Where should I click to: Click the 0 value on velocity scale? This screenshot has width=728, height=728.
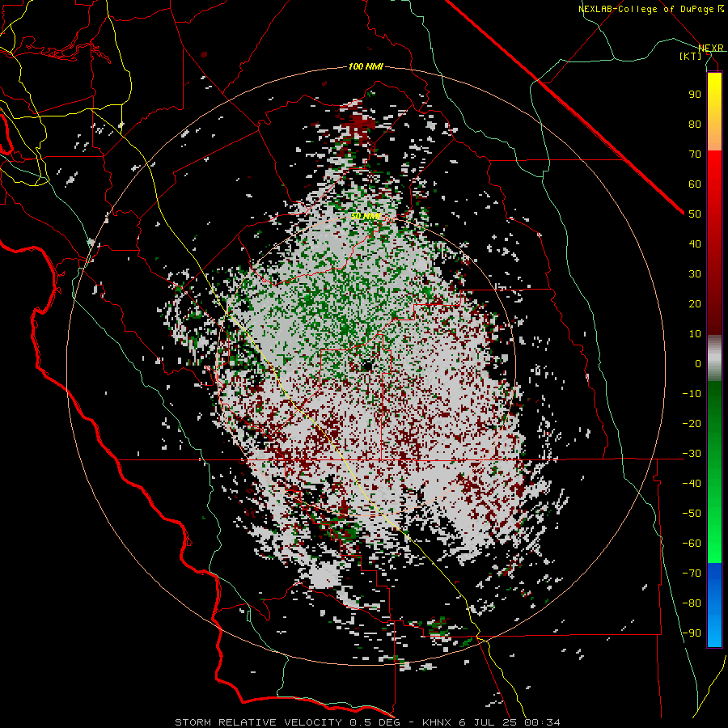click(698, 363)
